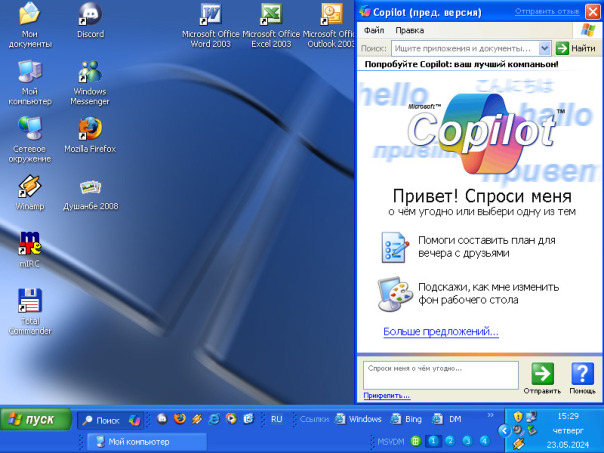Select the Сетевое окружение desktop icon

[x=30, y=140]
